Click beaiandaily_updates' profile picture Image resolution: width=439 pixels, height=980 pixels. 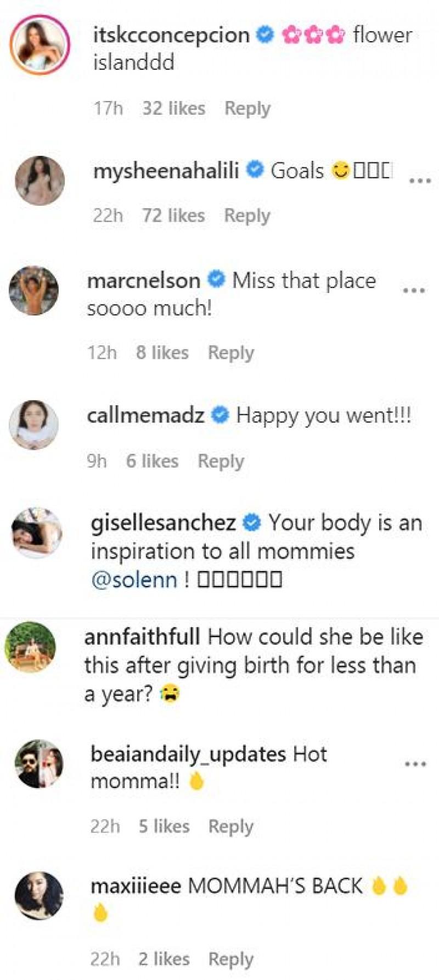pyautogui.click(x=38, y=764)
